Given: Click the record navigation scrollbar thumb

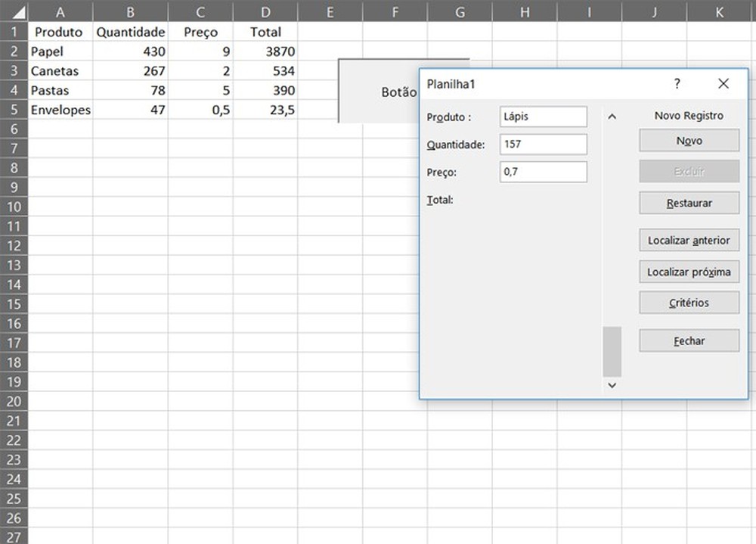Looking at the screenshot, I should [612, 350].
